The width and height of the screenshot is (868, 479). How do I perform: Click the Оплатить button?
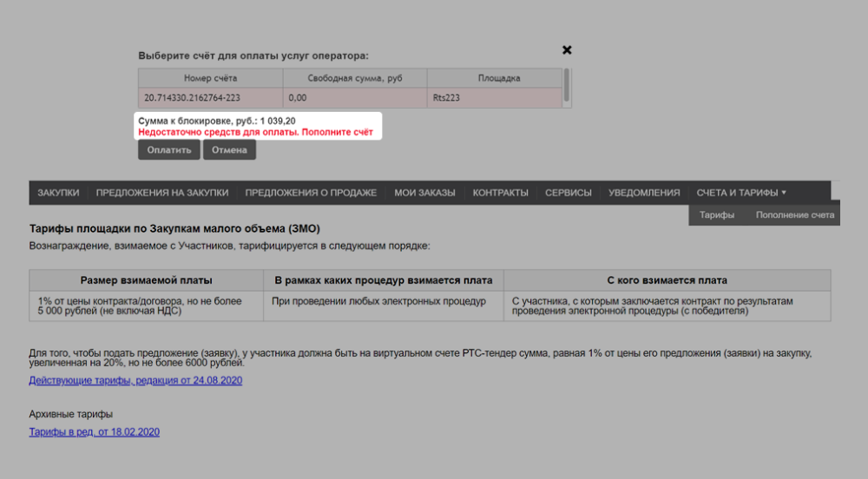[169, 150]
